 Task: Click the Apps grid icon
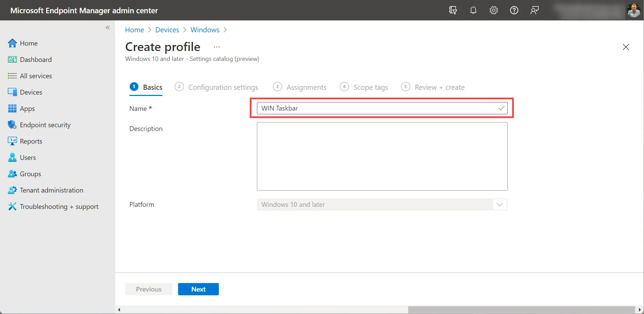pos(12,109)
